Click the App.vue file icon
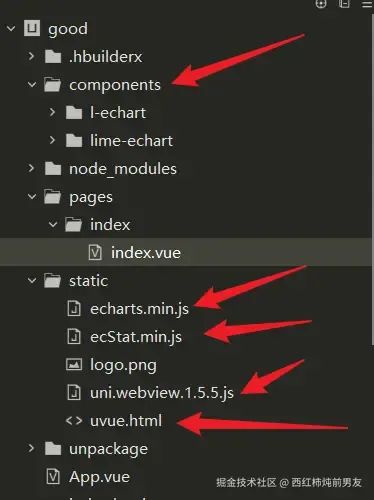This screenshot has height=500, width=374. tap(53, 477)
